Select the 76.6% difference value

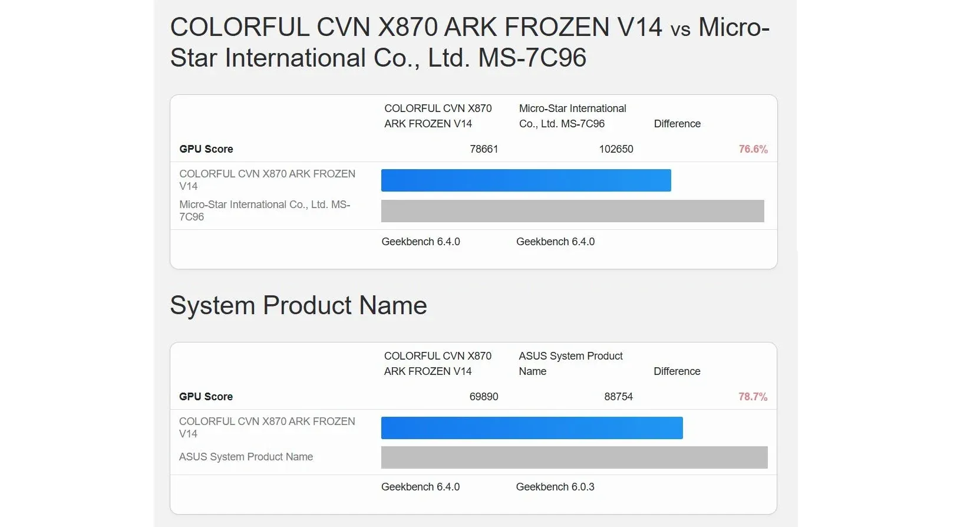coord(753,149)
